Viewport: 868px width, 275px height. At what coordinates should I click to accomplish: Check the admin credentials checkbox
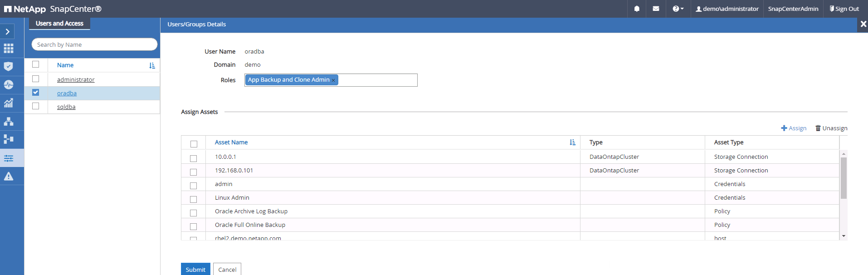(x=194, y=186)
